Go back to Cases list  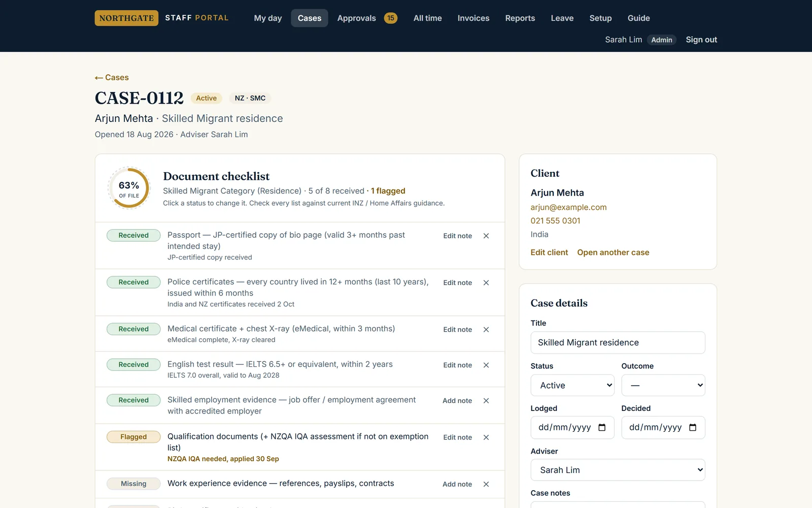(112, 77)
